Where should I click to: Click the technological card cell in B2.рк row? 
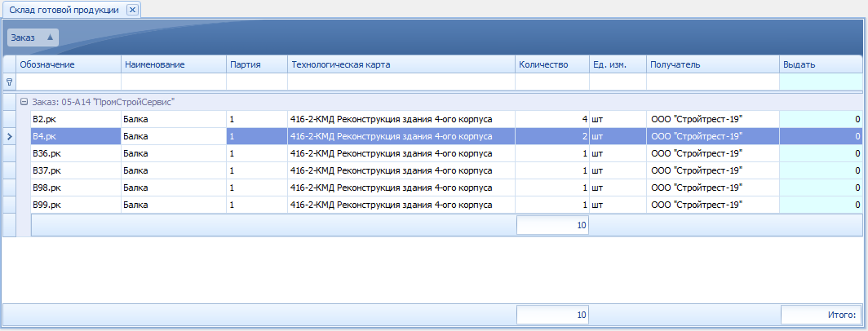point(401,119)
